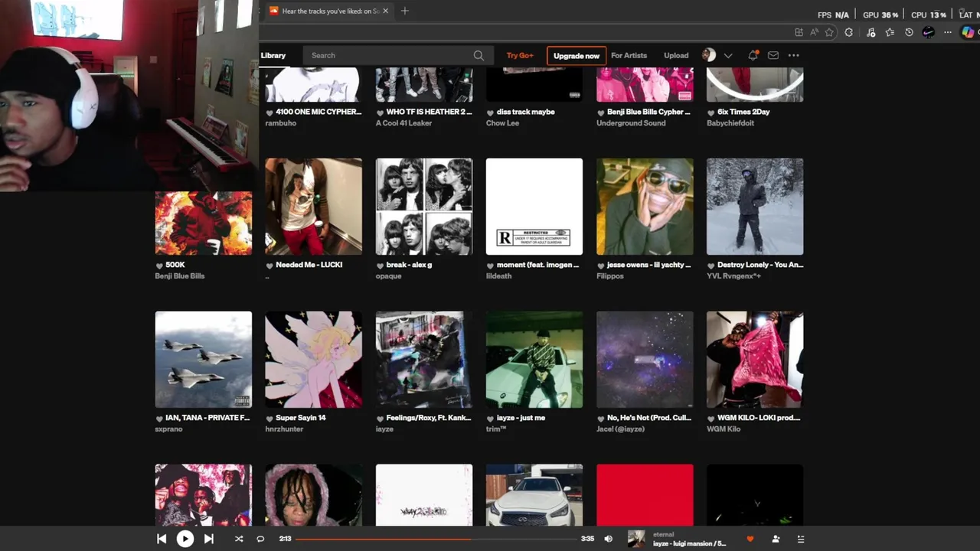The width and height of the screenshot is (980, 551).
Task: Open artist link 'Babychiefdoit'
Action: click(x=730, y=122)
